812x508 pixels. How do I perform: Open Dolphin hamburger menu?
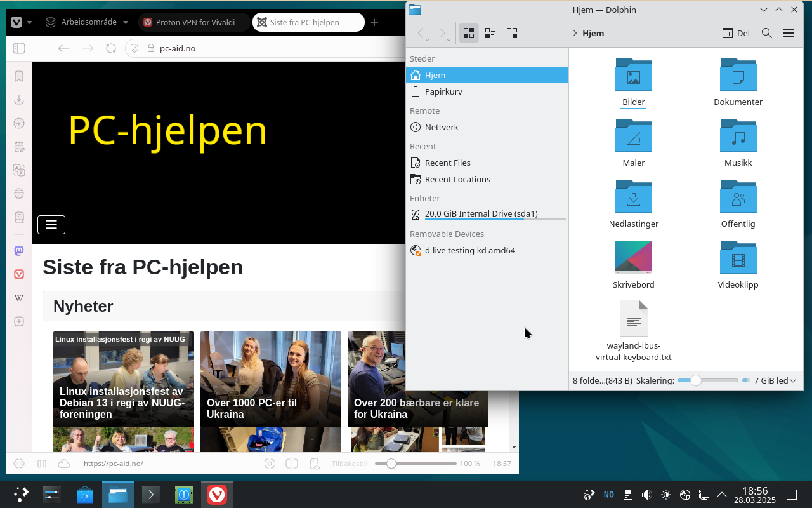pyautogui.click(x=789, y=33)
